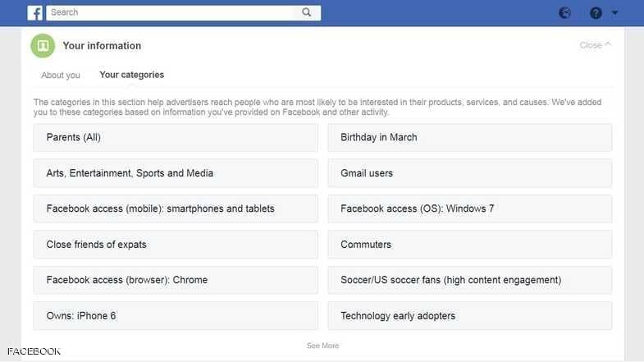Image resolution: width=644 pixels, height=362 pixels.
Task: Click the Close friends of expats category
Action: 176,245
